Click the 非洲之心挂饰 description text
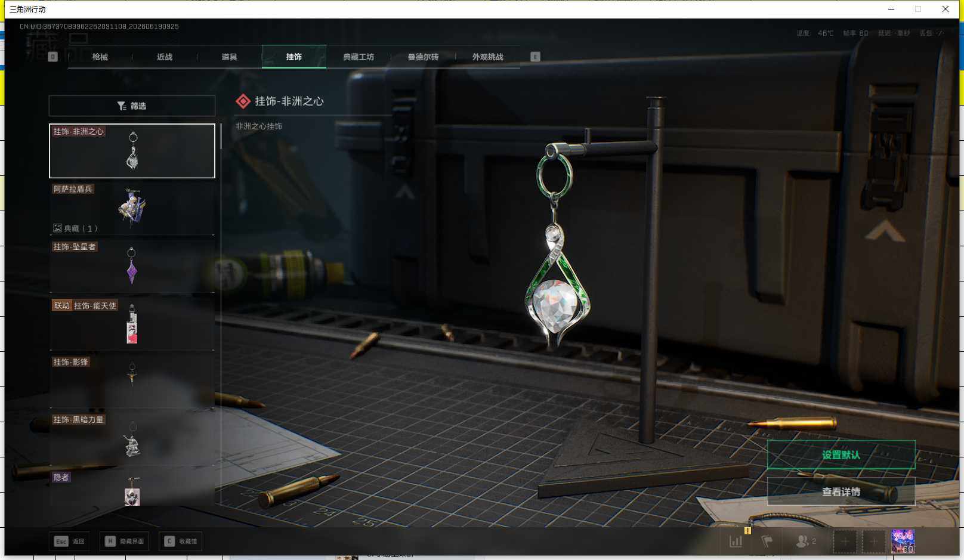Viewport: 964px width, 560px height. [259, 126]
